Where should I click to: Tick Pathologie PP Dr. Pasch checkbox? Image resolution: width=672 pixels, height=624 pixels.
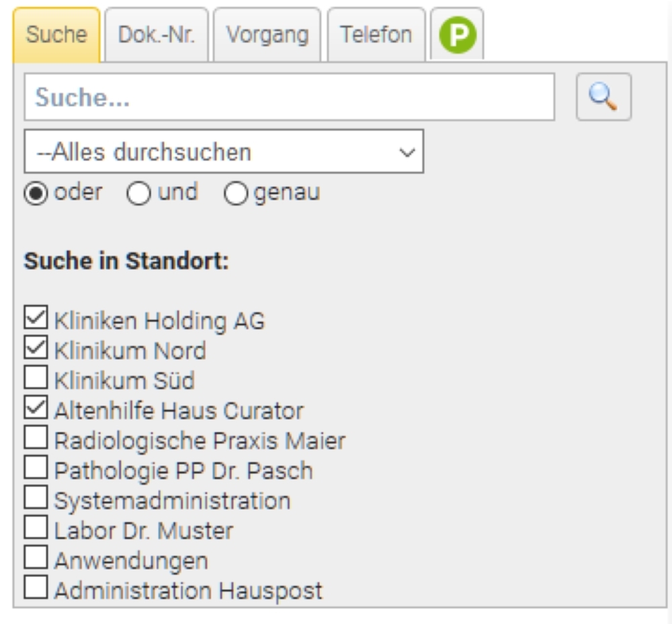tap(36, 468)
